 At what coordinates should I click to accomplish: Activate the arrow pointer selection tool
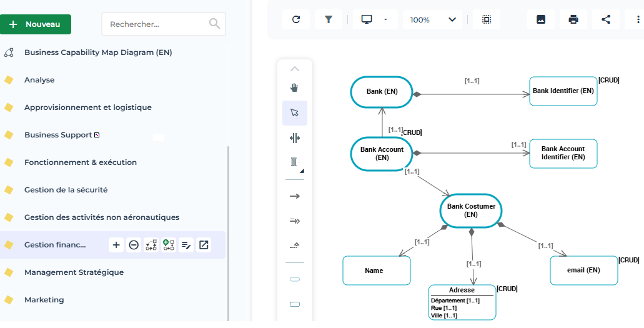(295, 112)
